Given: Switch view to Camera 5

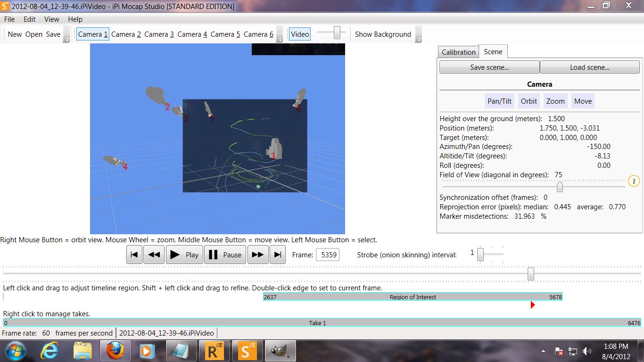Looking at the screenshot, I should click(x=225, y=34).
